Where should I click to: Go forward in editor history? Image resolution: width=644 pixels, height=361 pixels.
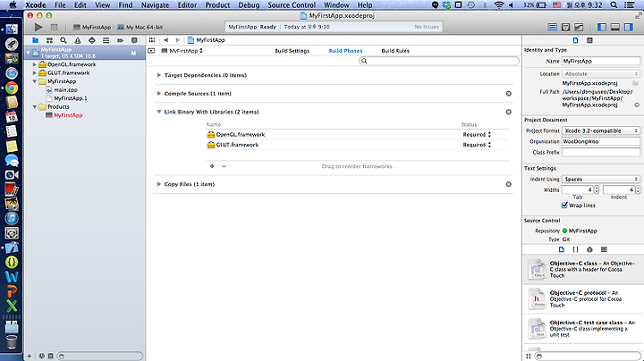click(177, 40)
